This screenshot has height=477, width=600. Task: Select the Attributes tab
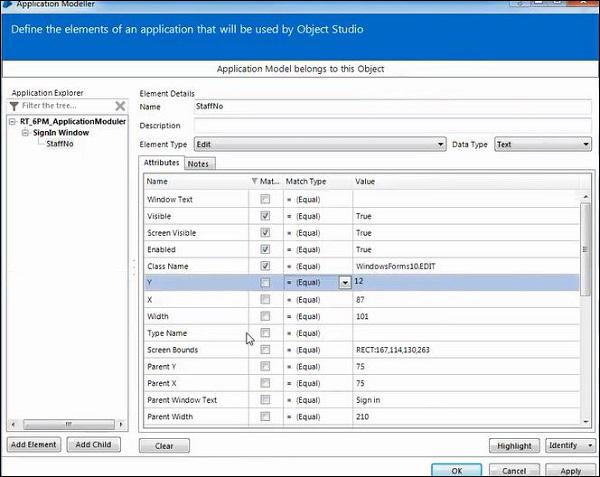coord(161,163)
